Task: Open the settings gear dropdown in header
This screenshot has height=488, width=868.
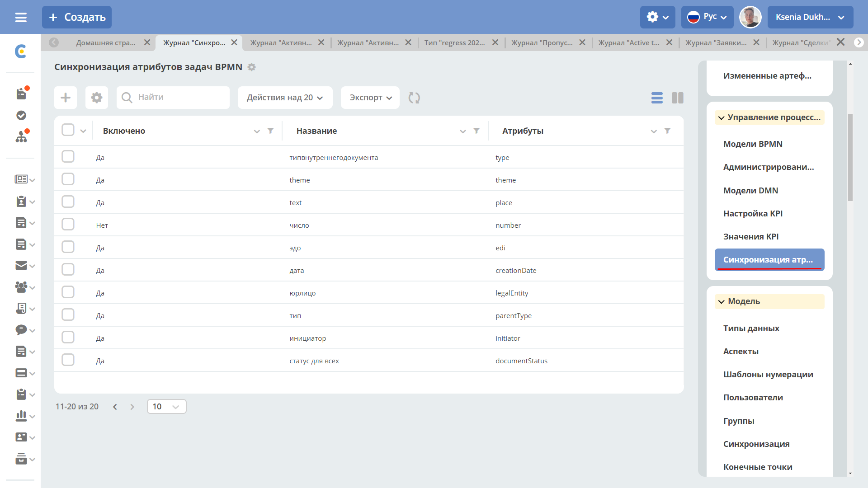Action: pyautogui.click(x=657, y=17)
